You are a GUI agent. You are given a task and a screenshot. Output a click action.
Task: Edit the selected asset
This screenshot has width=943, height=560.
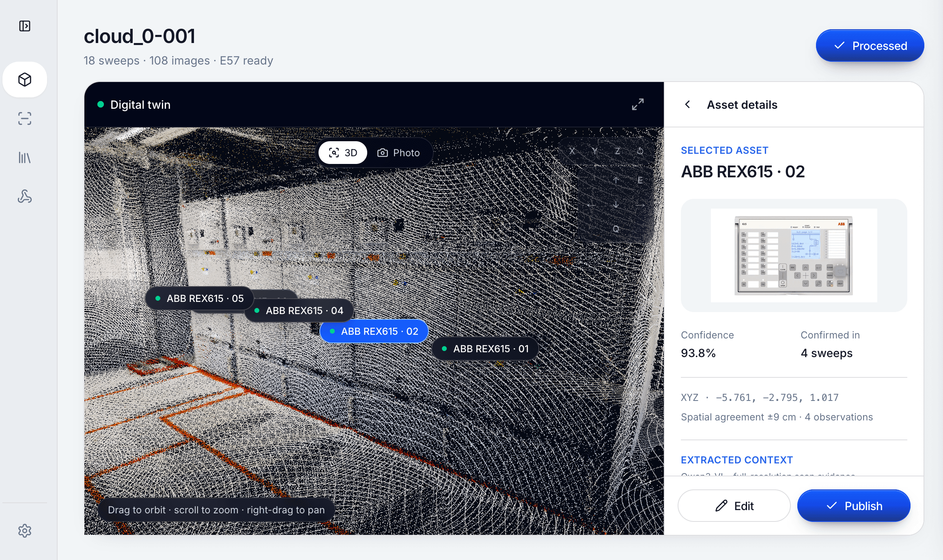point(734,506)
